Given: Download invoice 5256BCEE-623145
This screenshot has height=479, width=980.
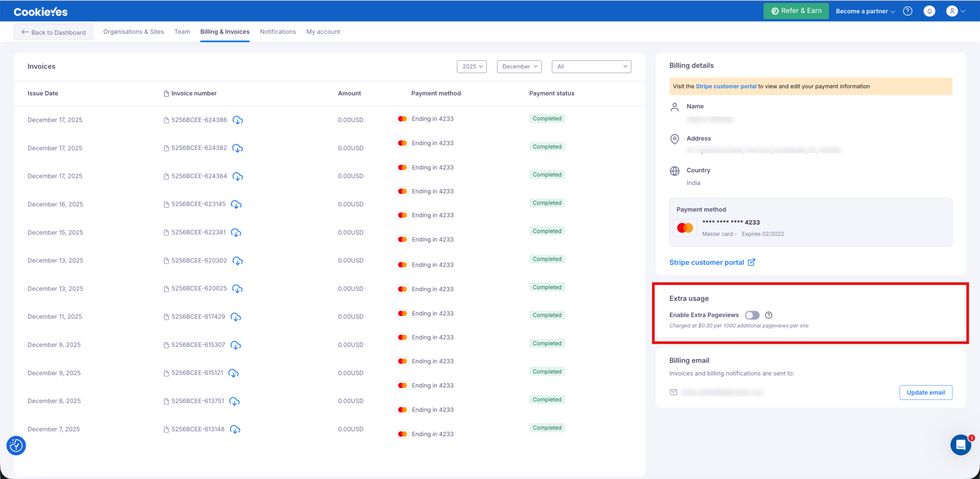Looking at the screenshot, I should [x=236, y=204].
